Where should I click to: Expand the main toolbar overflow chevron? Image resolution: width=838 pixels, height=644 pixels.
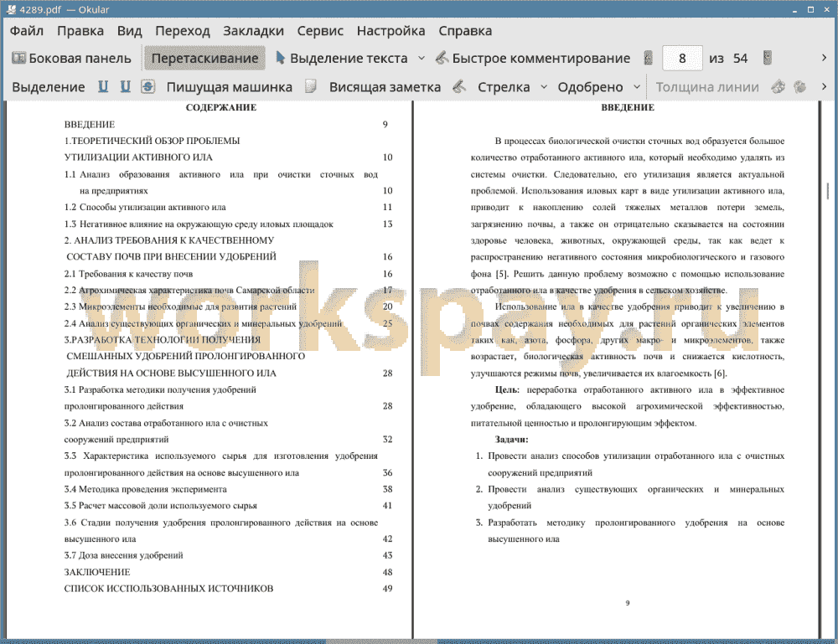click(824, 59)
